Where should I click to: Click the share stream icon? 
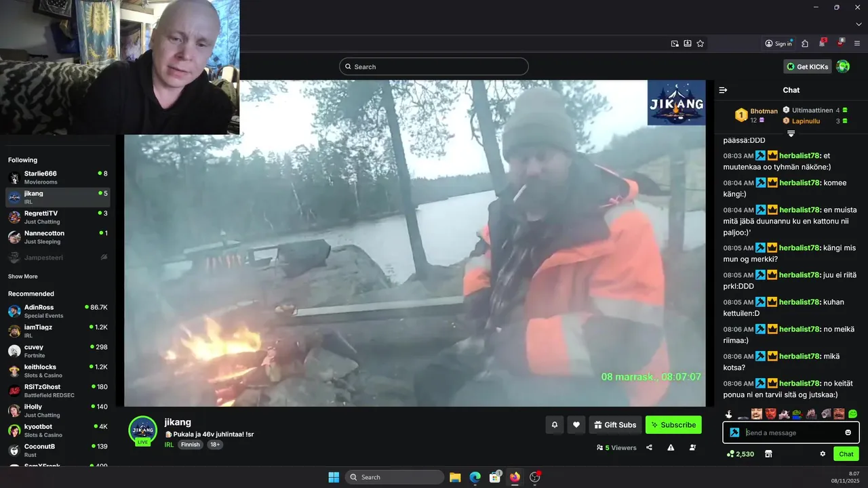tap(650, 447)
